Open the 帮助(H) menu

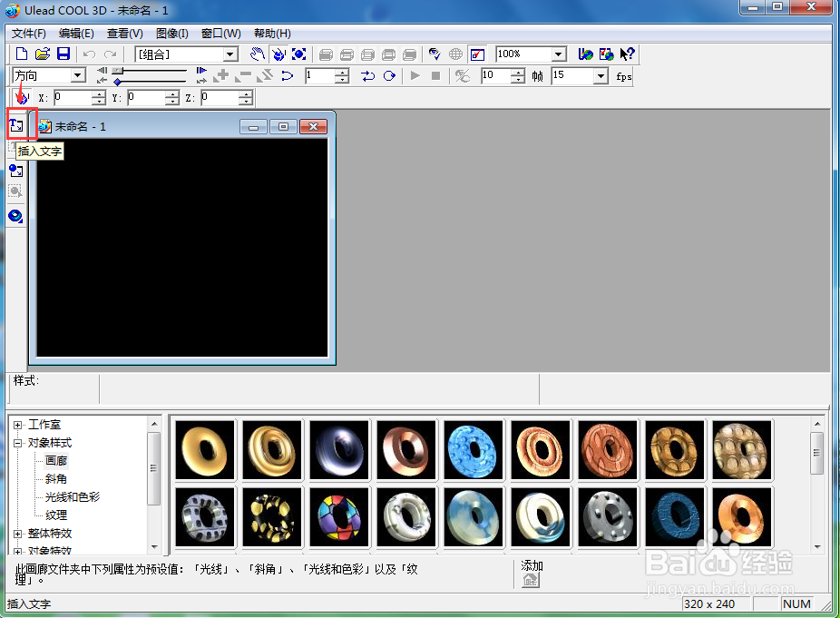(272, 34)
